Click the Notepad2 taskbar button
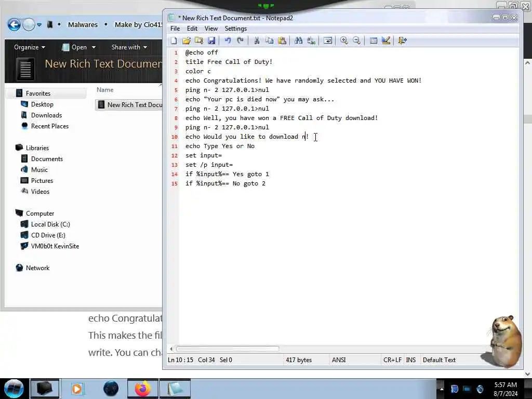Image resolution: width=532 pixels, height=399 pixels. (x=175, y=389)
